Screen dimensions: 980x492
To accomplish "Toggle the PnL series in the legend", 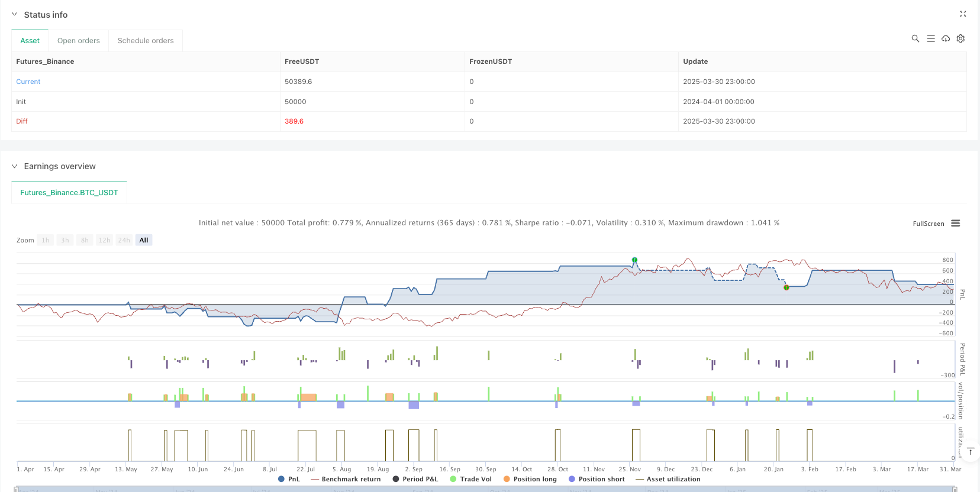I will click(289, 479).
